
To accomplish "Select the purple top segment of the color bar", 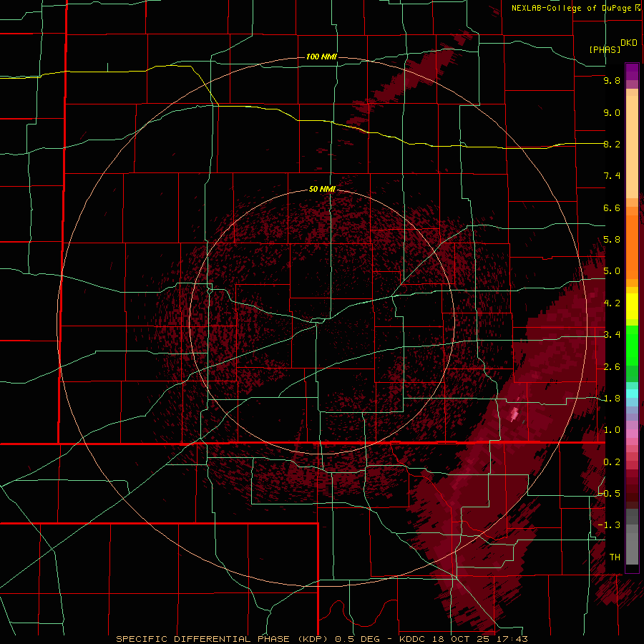I will click(x=632, y=72).
